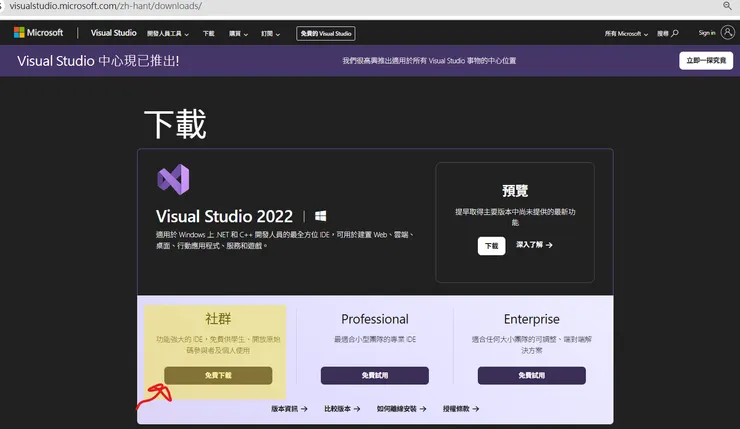
Task: Expand the 訂閱 dropdown menu
Action: 270,34
